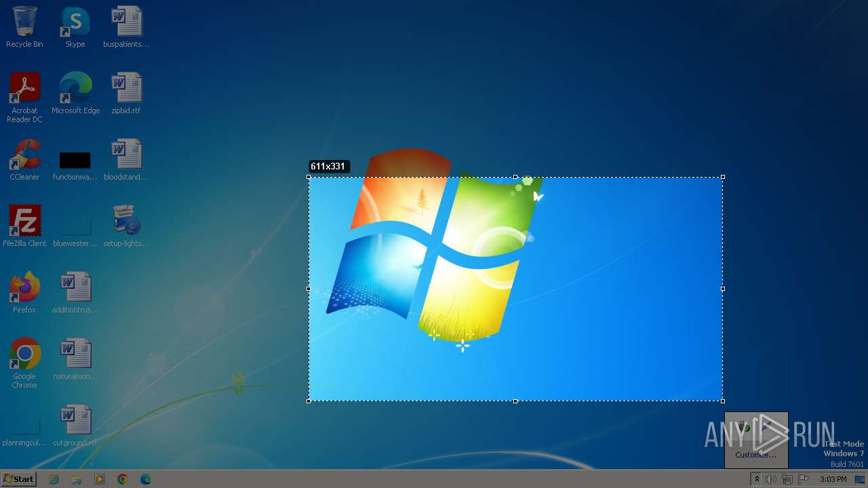Open the Action Center flag icon
The height and width of the screenshot is (488, 868).
[804, 479]
